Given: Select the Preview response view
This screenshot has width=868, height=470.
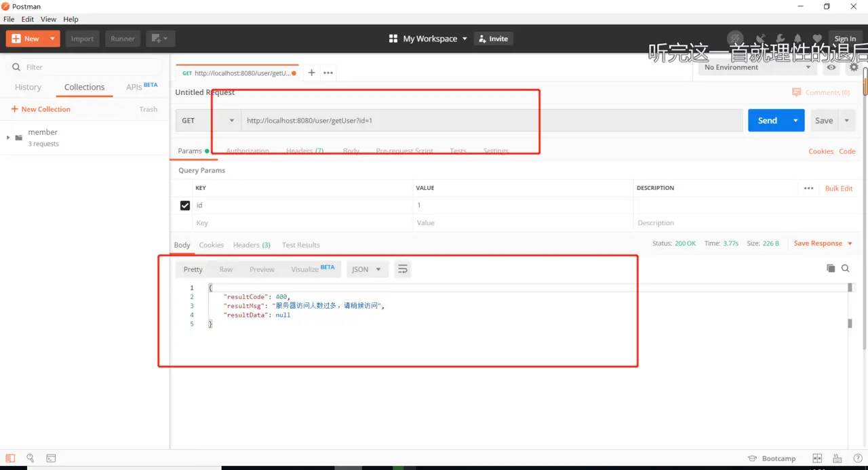Looking at the screenshot, I should (262, 269).
